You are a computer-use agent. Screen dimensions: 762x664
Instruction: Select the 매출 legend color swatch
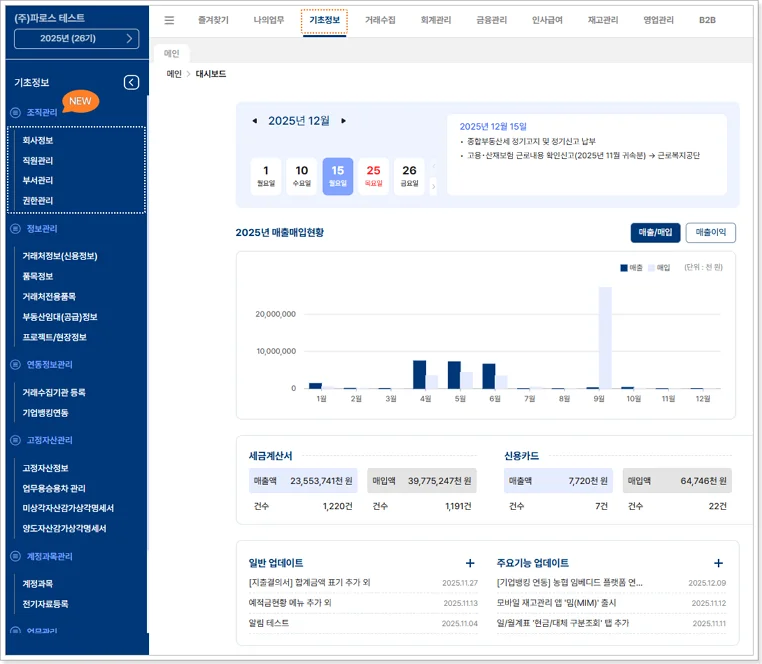point(624,268)
